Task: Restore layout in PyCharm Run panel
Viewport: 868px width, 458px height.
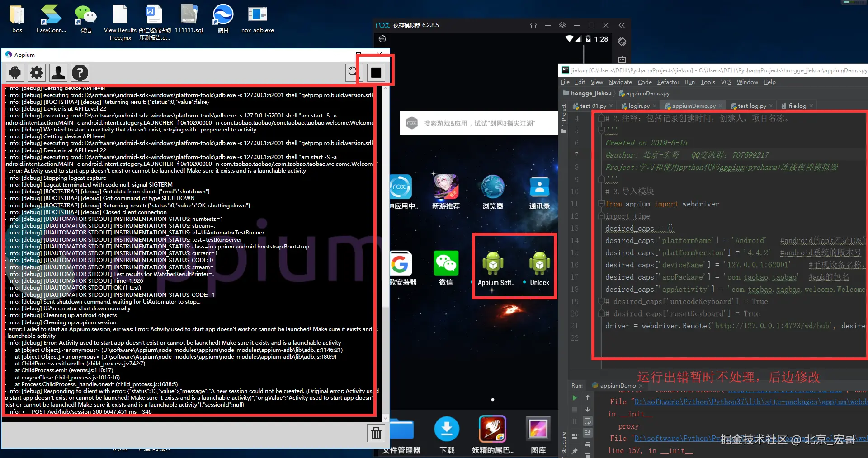Action: click(575, 436)
